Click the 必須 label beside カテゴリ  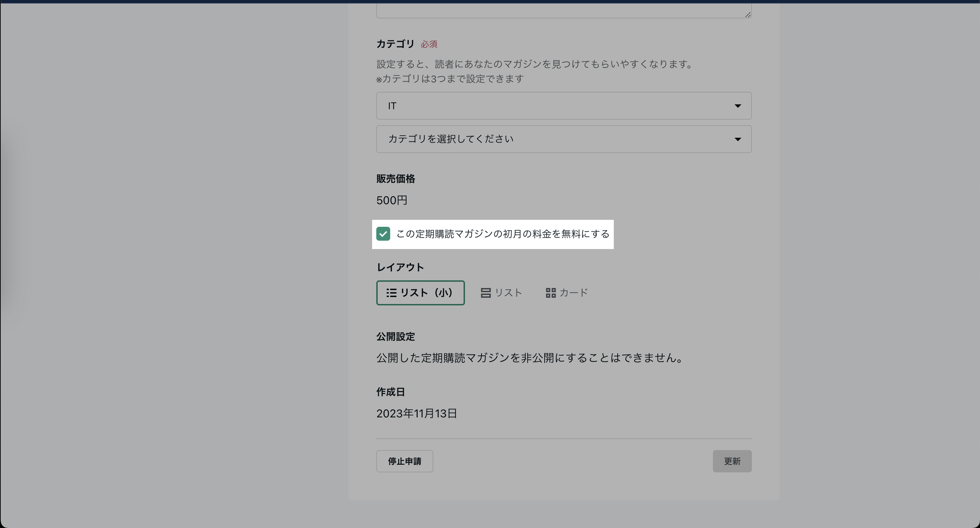click(x=429, y=44)
